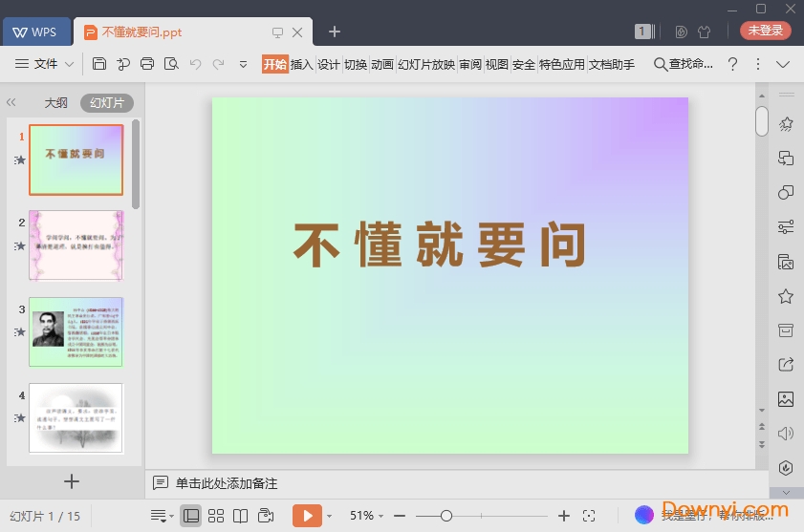Click the Save icon in toolbar
This screenshot has height=532, width=804.
click(99, 64)
